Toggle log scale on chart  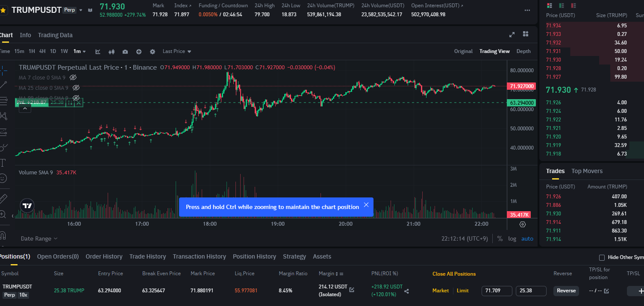(x=512, y=239)
